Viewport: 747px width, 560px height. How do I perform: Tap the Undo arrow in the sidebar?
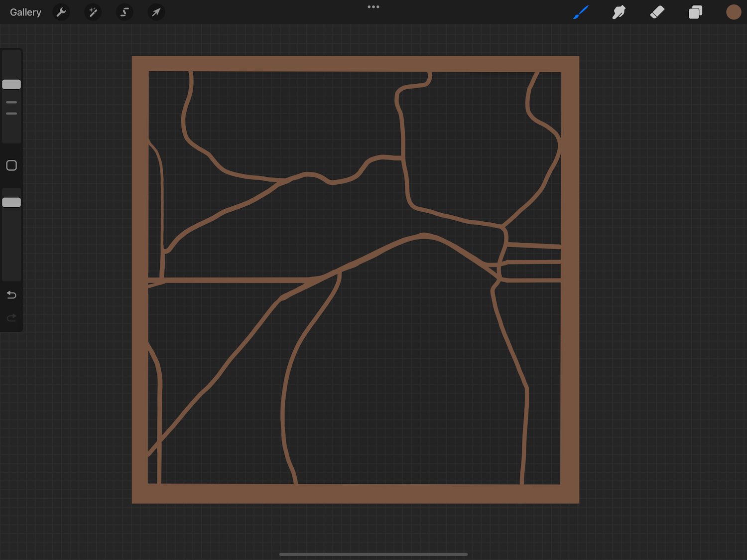pos(11,294)
